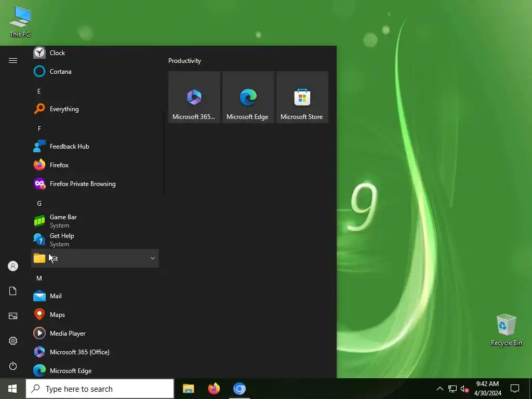The height and width of the screenshot is (399, 532).
Task: Open Microsoft Edge in the app list
Action: tap(95, 370)
